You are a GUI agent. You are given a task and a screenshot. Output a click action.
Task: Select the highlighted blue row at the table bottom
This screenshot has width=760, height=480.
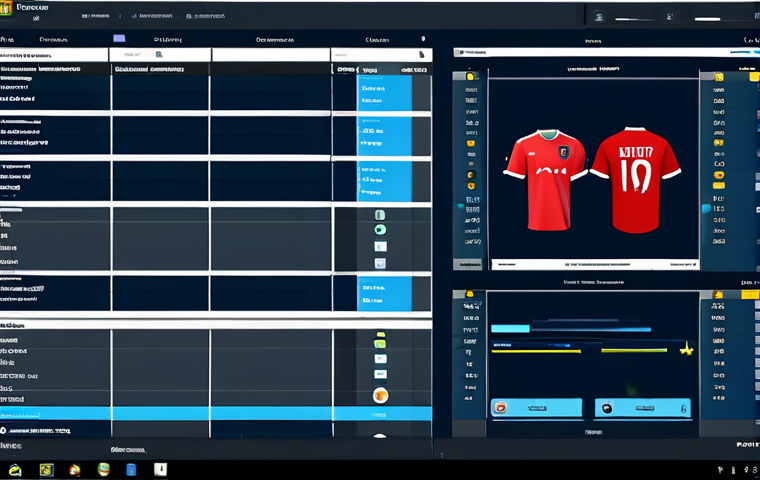(x=215, y=413)
